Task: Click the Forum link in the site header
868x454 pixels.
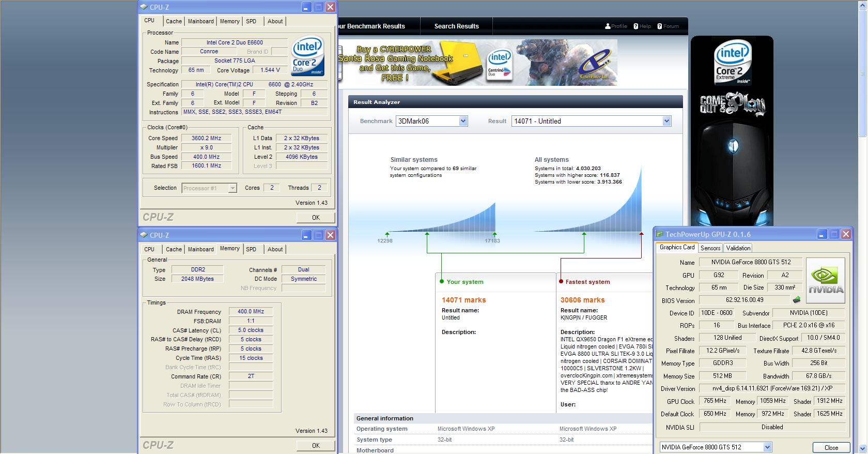Action: pos(671,26)
